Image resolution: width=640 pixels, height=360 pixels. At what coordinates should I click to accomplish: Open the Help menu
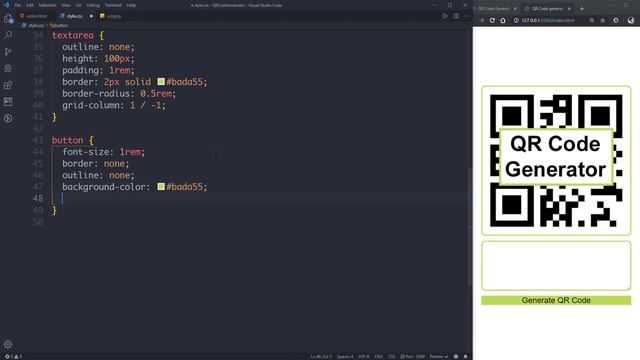point(131,5)
